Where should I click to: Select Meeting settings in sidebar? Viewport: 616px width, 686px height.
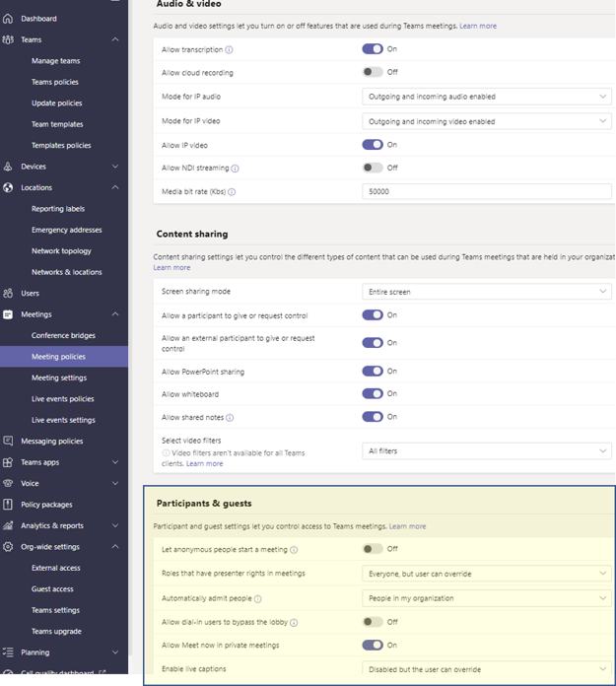[x=59, y=377]
